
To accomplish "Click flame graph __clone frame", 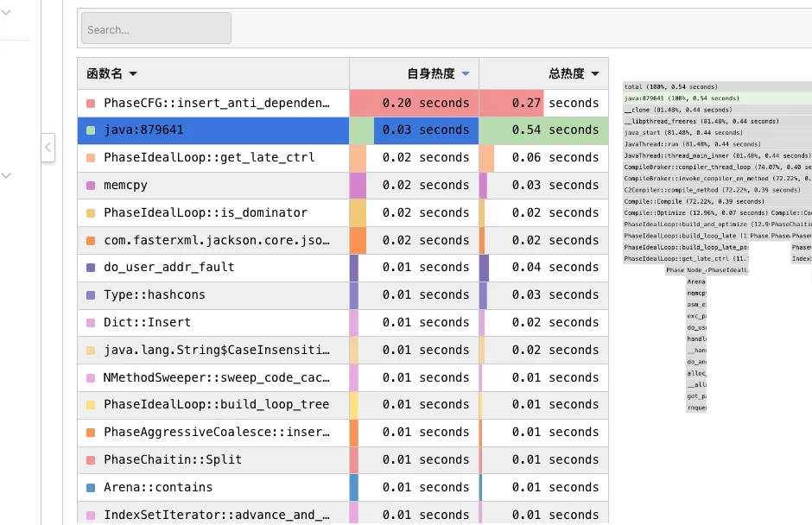I will point(717,110).
